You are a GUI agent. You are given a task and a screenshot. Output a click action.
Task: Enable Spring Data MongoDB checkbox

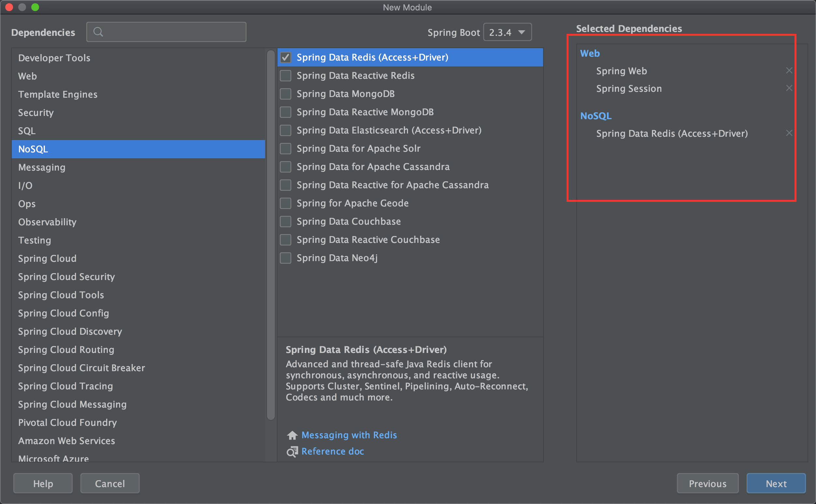(x=285, y=94)
